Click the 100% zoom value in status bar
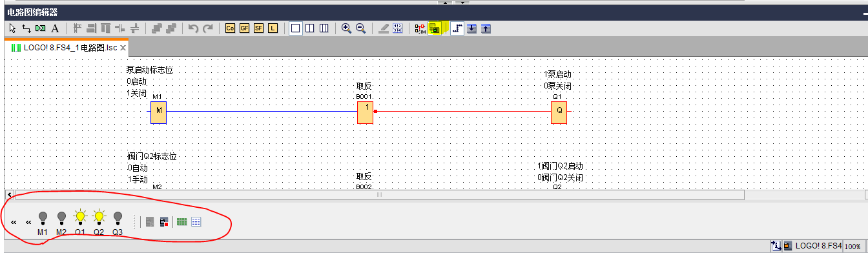The height and width of the screenshot is (253, 868). (x=853, y=247)
